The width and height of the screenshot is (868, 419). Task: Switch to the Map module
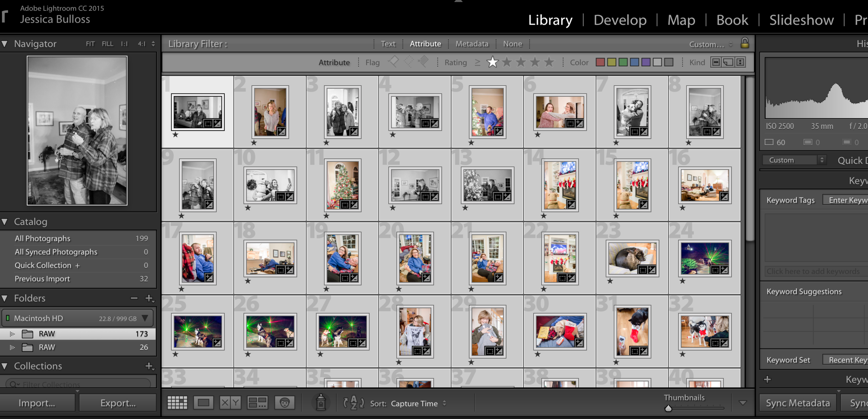pyautogui.click(x=681, y=20)
